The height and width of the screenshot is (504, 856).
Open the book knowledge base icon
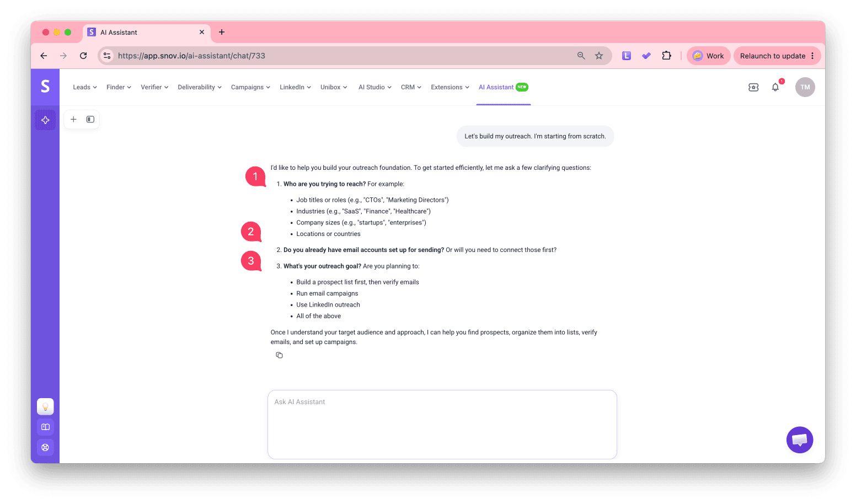[x=45, y=427]
